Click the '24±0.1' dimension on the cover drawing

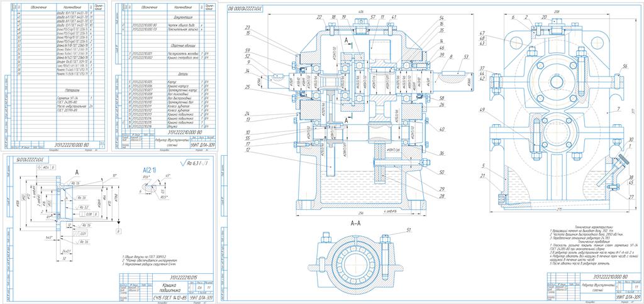pos(65,250)
